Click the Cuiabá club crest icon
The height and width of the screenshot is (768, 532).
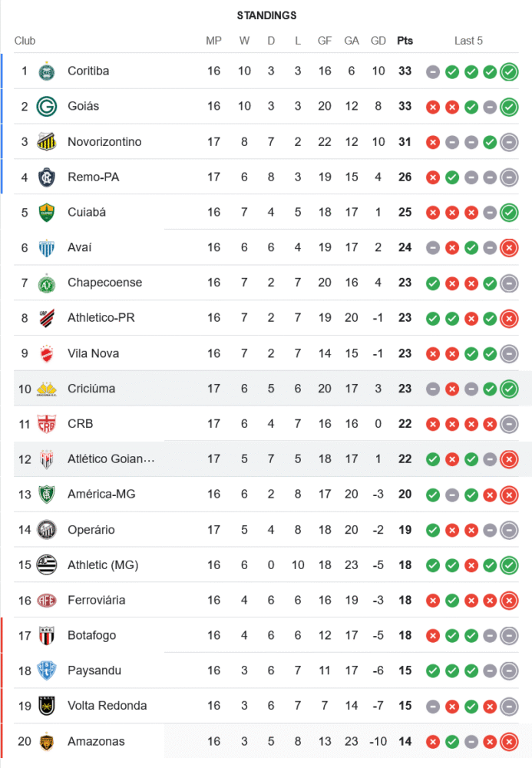47,213
